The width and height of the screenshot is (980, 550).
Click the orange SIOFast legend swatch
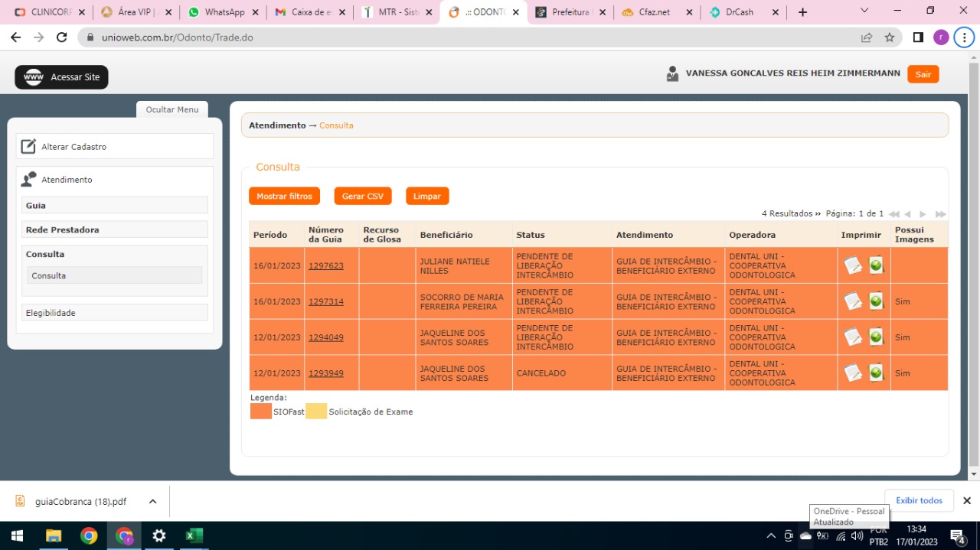pos(261,412)
